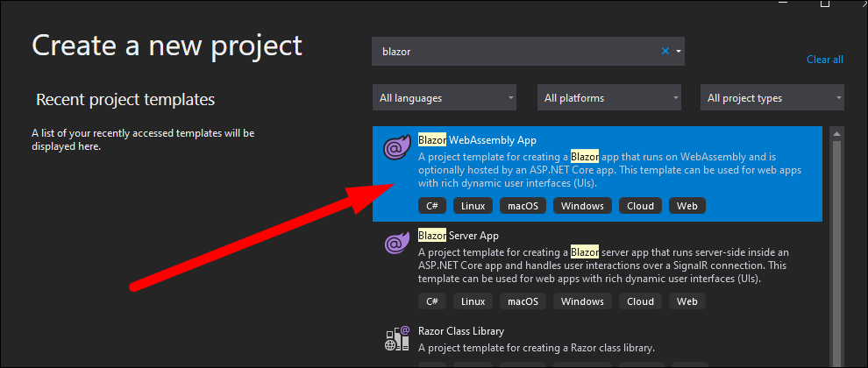Open the search history dropdown arrow

[x=679, y=52]
